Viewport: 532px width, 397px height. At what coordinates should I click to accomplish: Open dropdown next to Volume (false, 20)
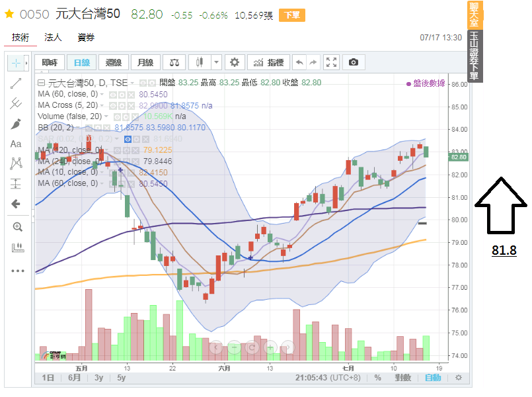pos(106,116)
